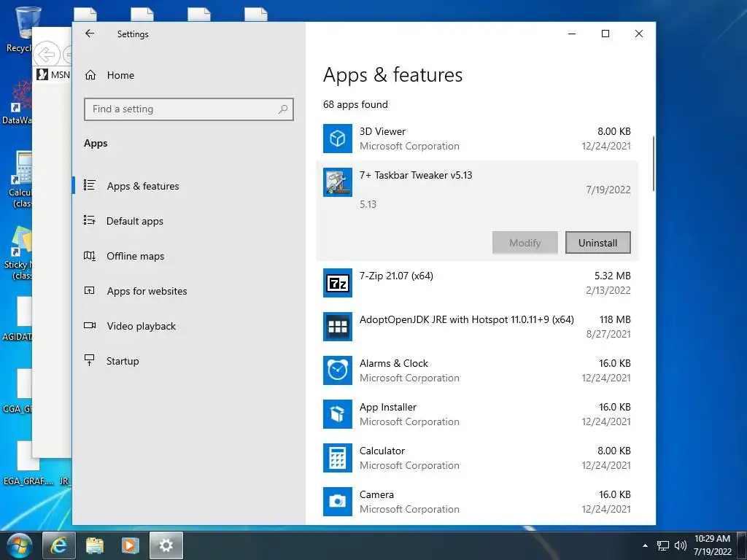Open Default apps settings page

135,221
